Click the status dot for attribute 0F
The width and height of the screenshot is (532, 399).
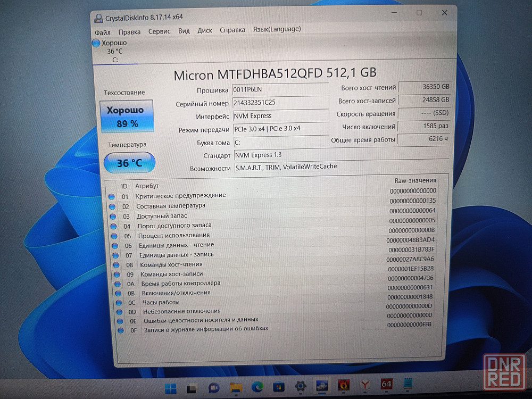[x=120, y=330]
